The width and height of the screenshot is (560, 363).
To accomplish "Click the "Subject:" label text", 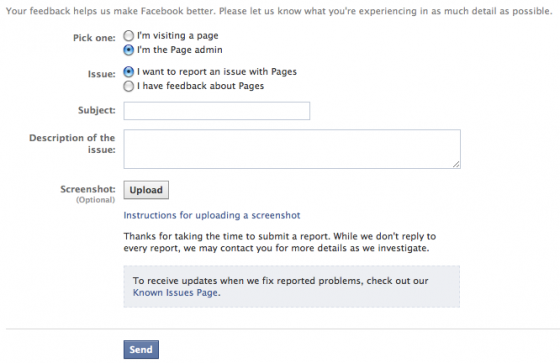I will click(97, 110).
